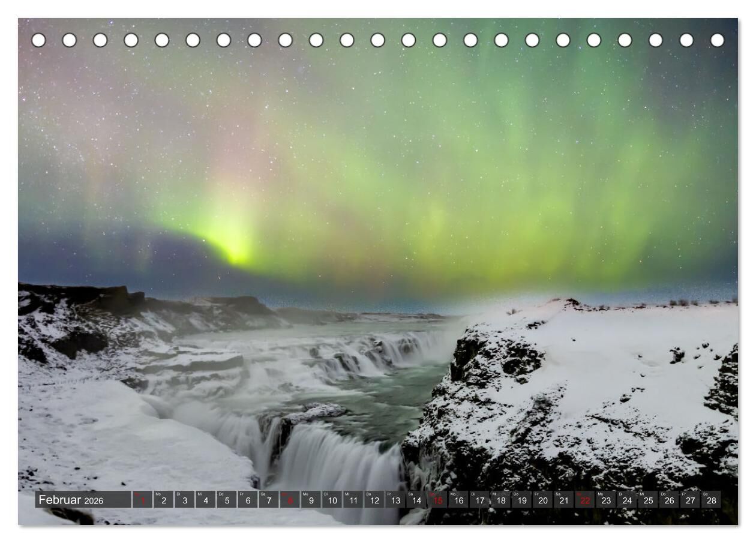
Task: Click the red Sunday 15 date cell
Action: (437, 500)
